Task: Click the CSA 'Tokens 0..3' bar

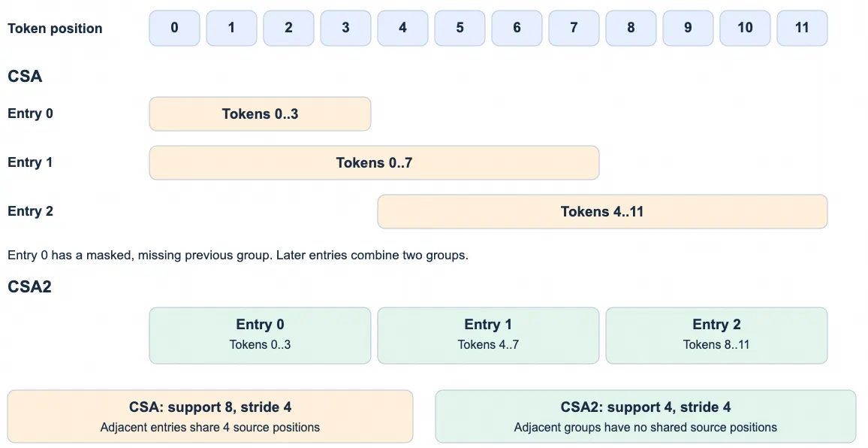Action: (261, 114)
